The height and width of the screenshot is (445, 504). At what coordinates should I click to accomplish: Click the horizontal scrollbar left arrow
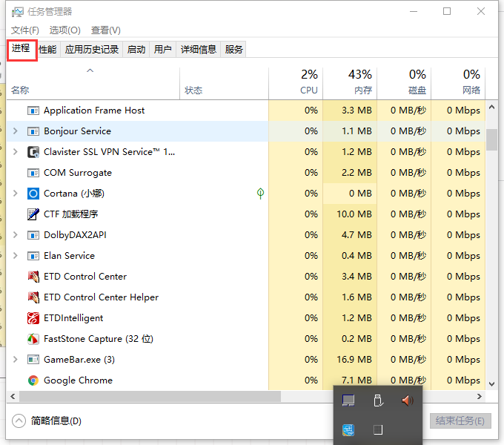13,397
